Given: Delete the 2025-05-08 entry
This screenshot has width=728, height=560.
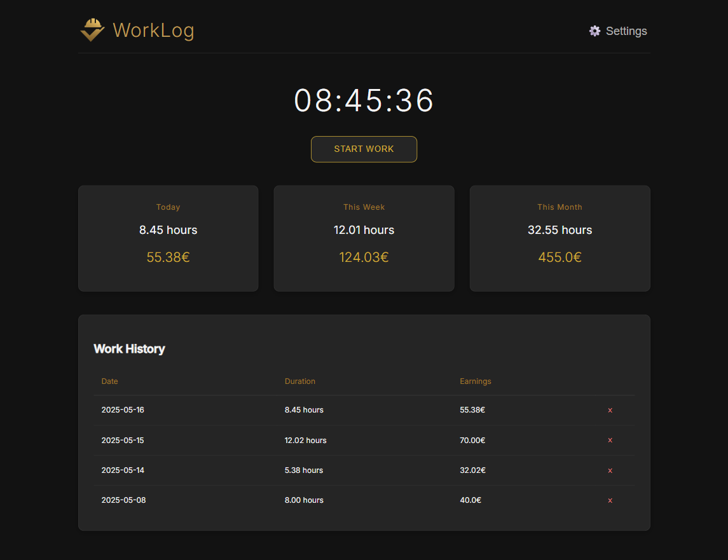Looking at the screenshot, I should pos(610,500).
